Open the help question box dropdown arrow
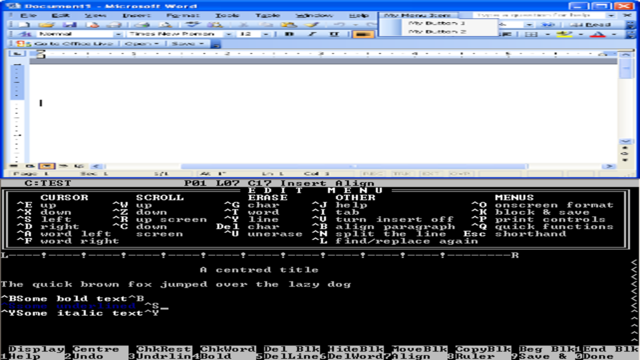640x360 pixels. click(x=611, y=15)
